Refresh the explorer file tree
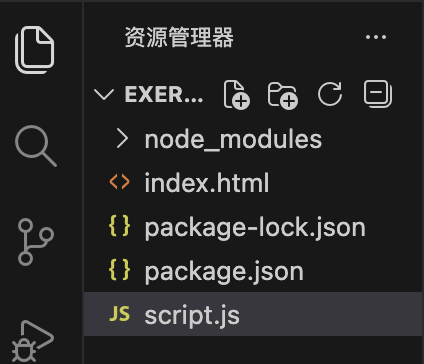Image resolution: width=424 pixels, height=364 pixels. click(330, 94)
